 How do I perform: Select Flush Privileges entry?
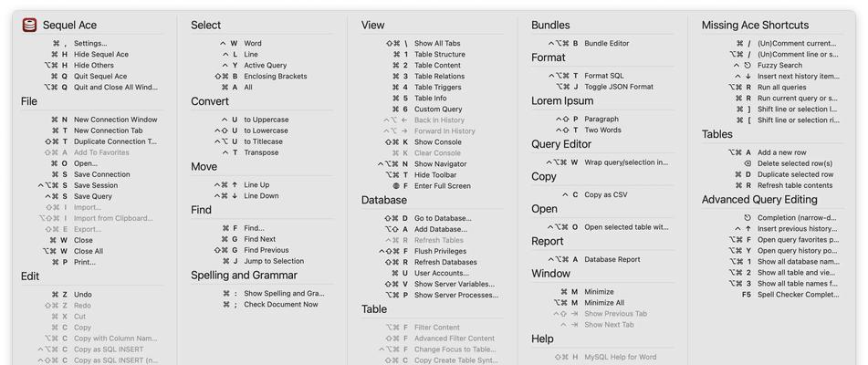click(441, 251)
